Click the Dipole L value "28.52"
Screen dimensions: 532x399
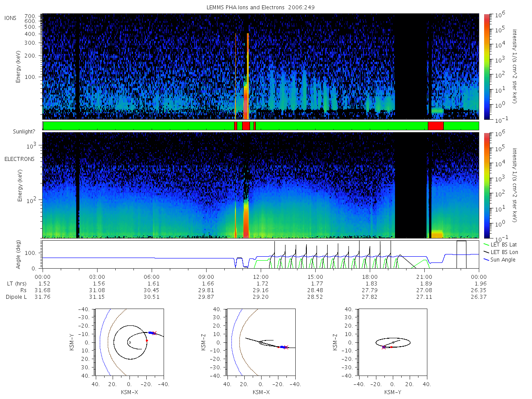coord(315,297)
